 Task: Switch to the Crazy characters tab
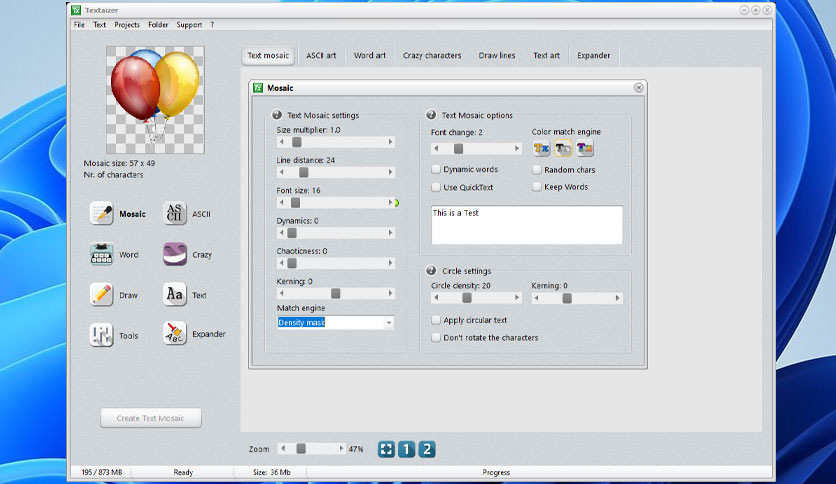pyautogui.click(x=432, y=55)
